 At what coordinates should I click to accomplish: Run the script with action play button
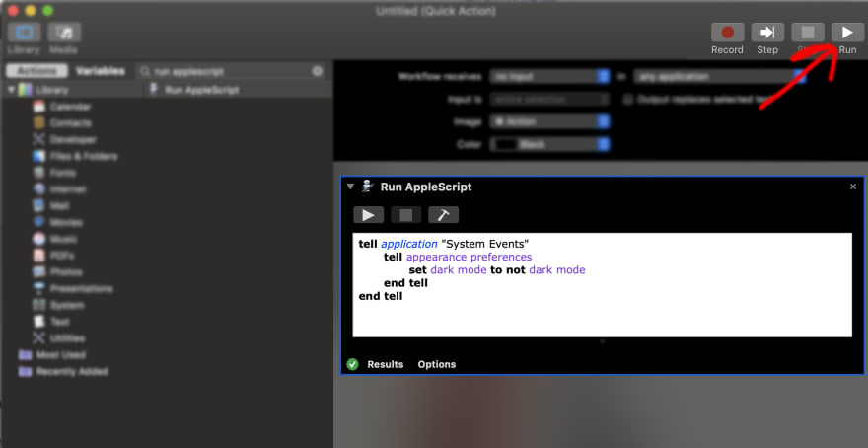(x=368, y=215)
